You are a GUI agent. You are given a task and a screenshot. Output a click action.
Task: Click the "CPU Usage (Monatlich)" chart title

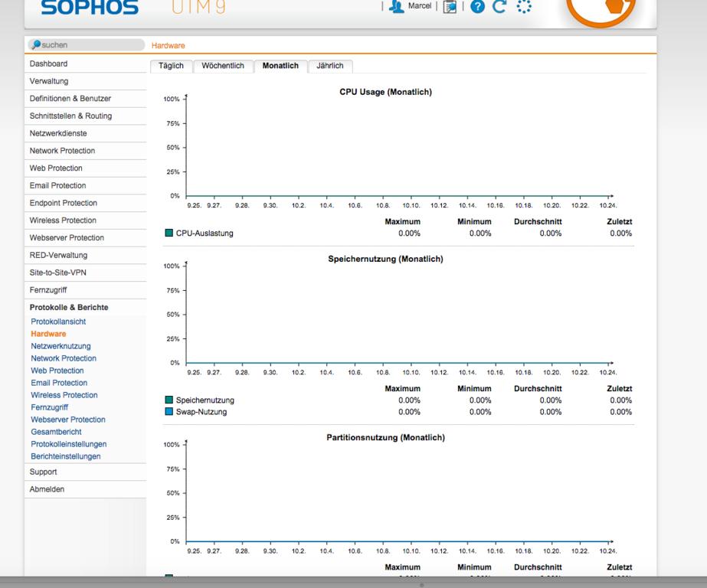[385, 92]
